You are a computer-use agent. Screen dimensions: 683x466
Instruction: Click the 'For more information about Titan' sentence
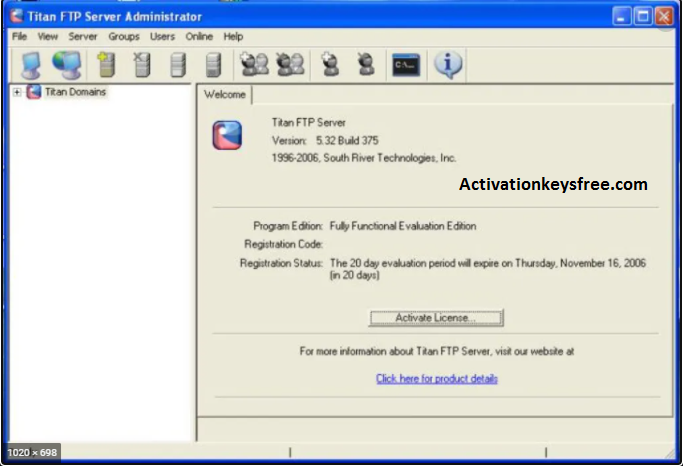[x=437, y=351]
